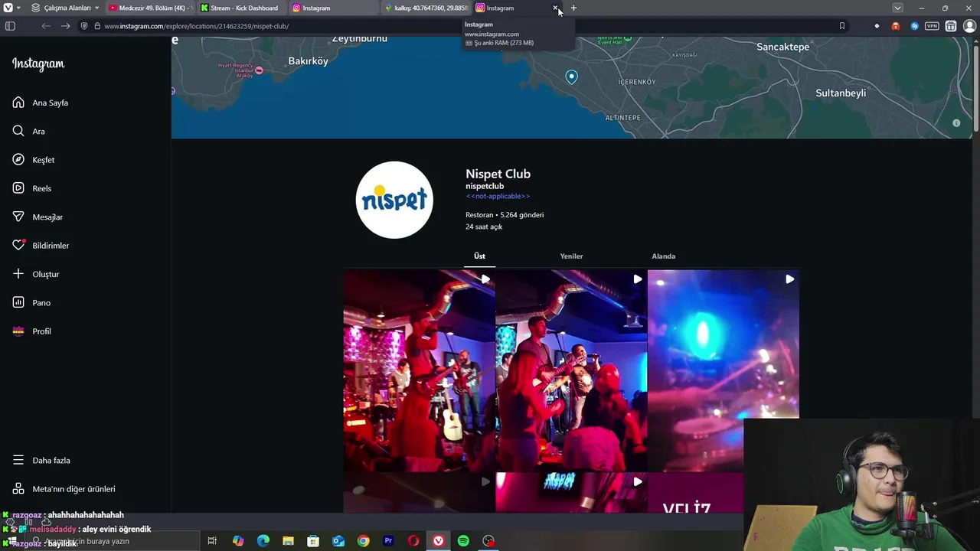Open Microsoft Store from taskbar

[x=313, y=541]
